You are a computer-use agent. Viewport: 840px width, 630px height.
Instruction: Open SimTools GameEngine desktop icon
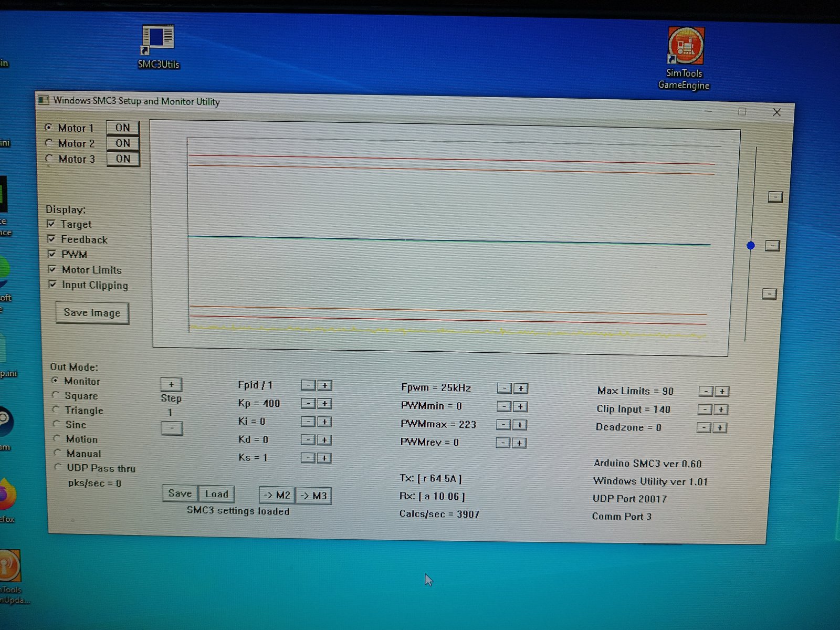point(685,47)
